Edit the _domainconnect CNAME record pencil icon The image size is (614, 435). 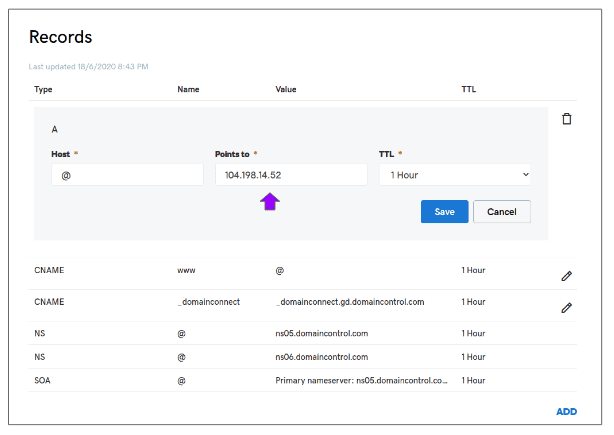point(567,307)
